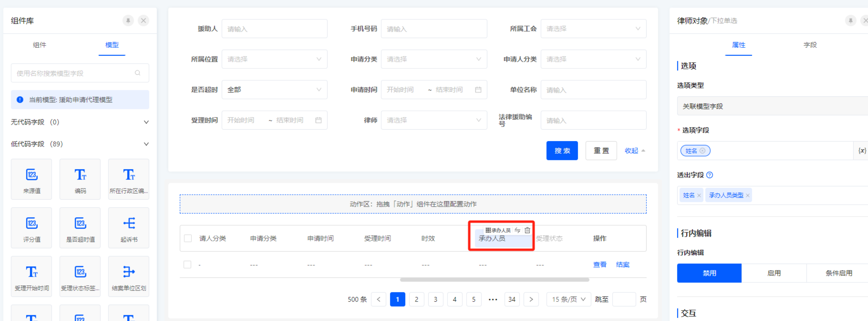The image size is (868, 321).
Task: Click the table horizontal scrollbar
Action: [495, 280]
